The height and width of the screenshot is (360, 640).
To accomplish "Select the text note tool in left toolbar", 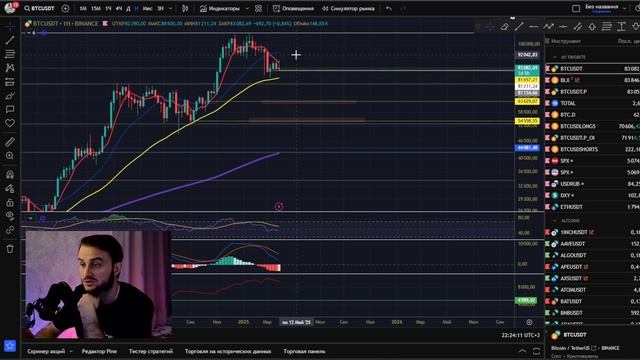I will [x=10, y=109].
